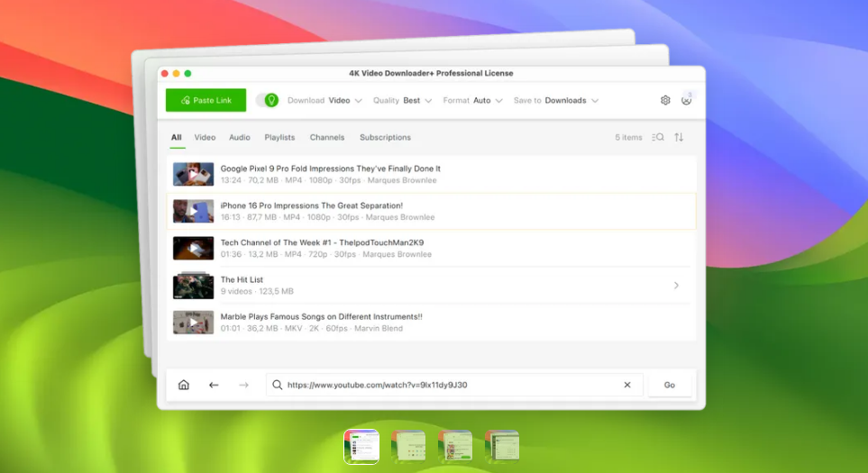Click the magnifier icon in URL bar
The width and height of the screenshot is (868, 473).
[278, 385]
